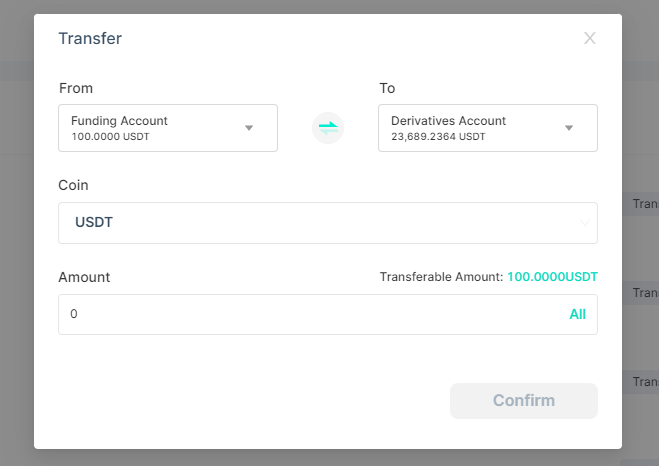Click the 23,689.2364 USDT balance text
Image resolution: width=659 pixels, height=466 pixels.
point(438,137)
